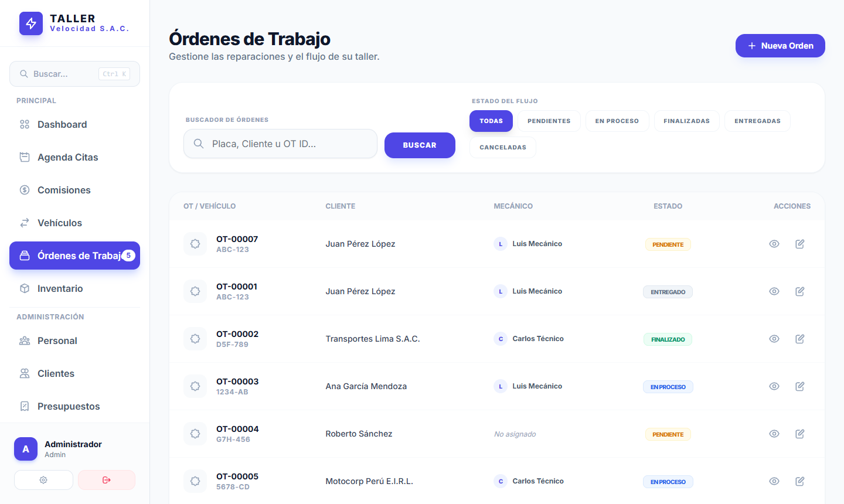Create a Nueva Orden

click(780, 46)
